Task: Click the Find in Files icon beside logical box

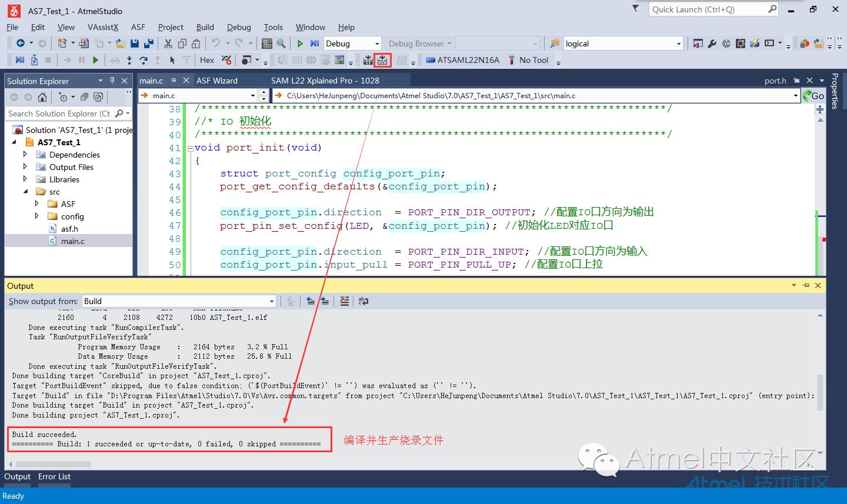Action: point(554,44)
